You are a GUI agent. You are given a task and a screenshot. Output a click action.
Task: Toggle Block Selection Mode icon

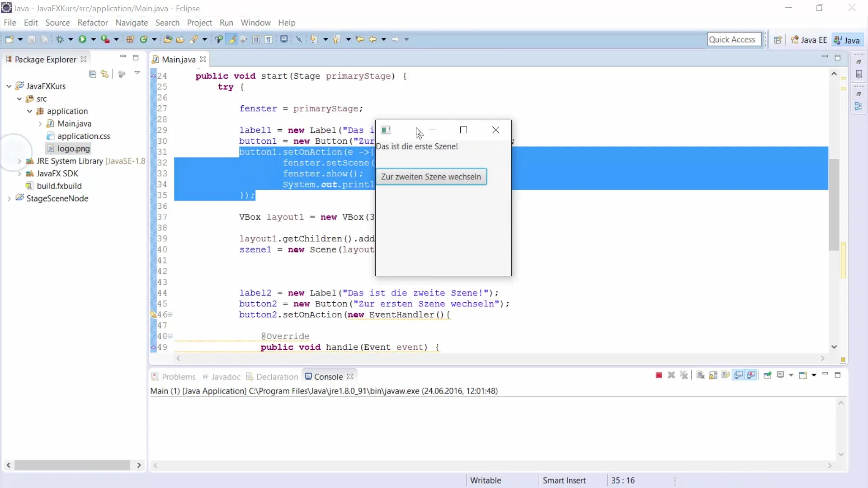tap(256, 39)
